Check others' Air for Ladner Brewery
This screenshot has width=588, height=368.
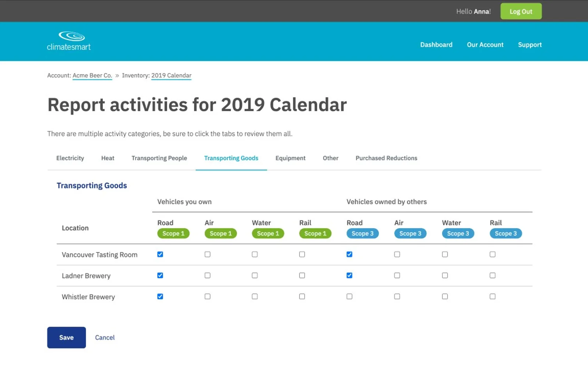click(397, 275)
